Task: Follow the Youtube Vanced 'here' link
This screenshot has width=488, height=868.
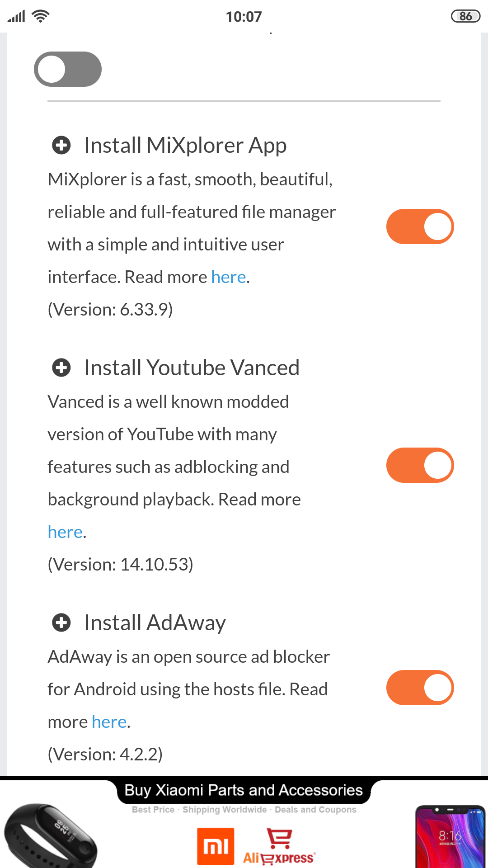Action: (x=66, y=532)
